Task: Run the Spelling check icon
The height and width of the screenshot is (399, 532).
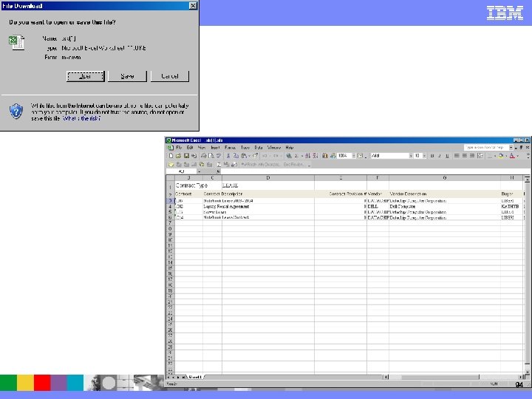Action: [x=219, y=156]
